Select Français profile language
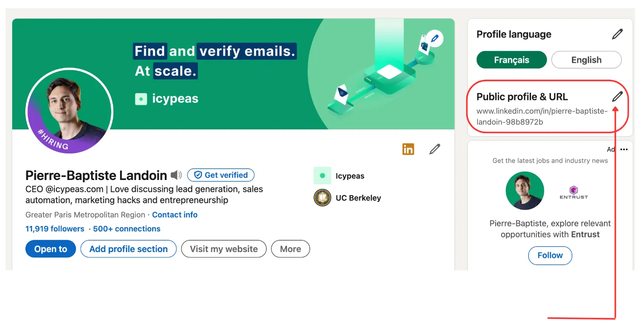 coord(512,60)
